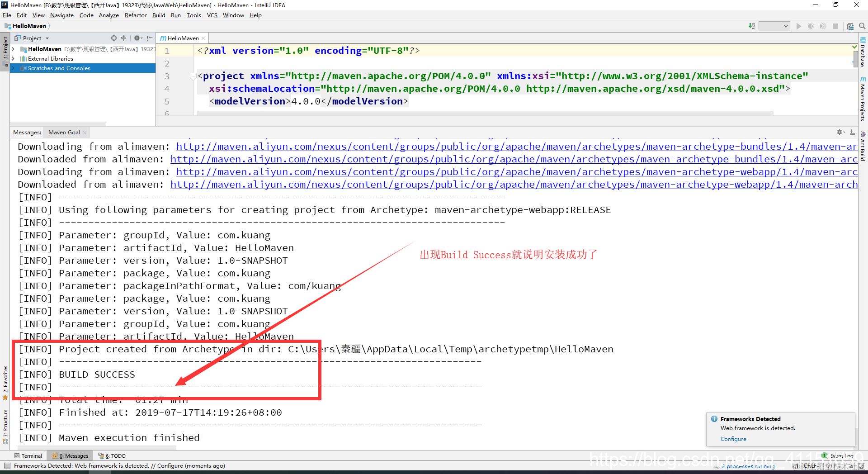Click scroll-from-source target icon in Project panel
868x474 pixels.
[x=114, y=38]
